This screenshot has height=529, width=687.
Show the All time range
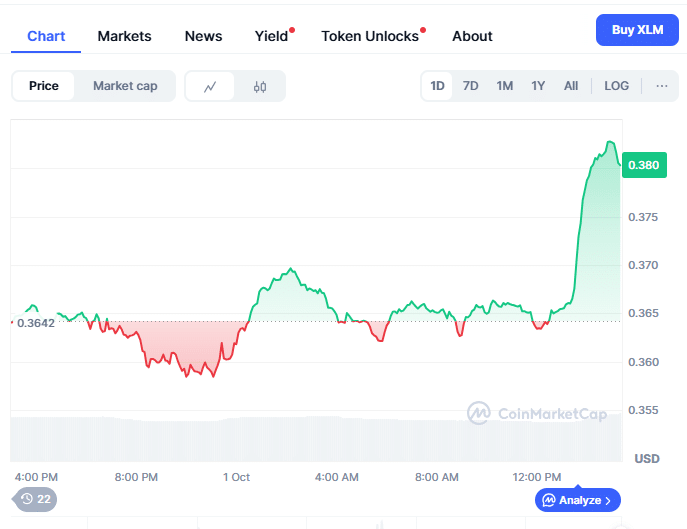pos(571,86)
